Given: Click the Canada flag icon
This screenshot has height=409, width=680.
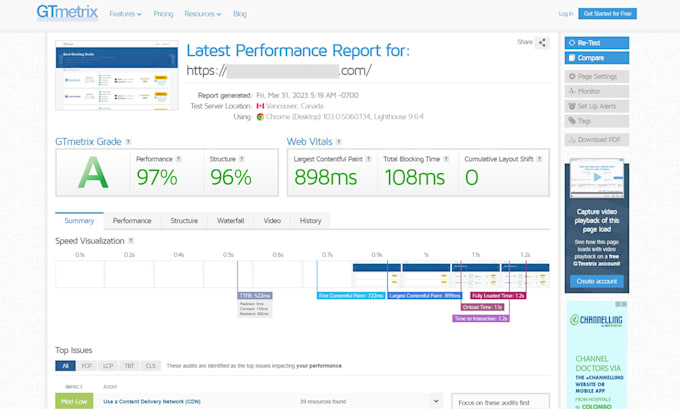Looking at the screenshot, I should [260, 106].
